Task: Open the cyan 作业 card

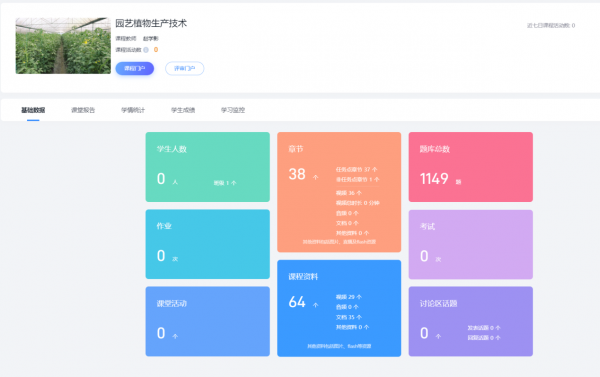Action: pyautogui.click(x=207, y=244)
